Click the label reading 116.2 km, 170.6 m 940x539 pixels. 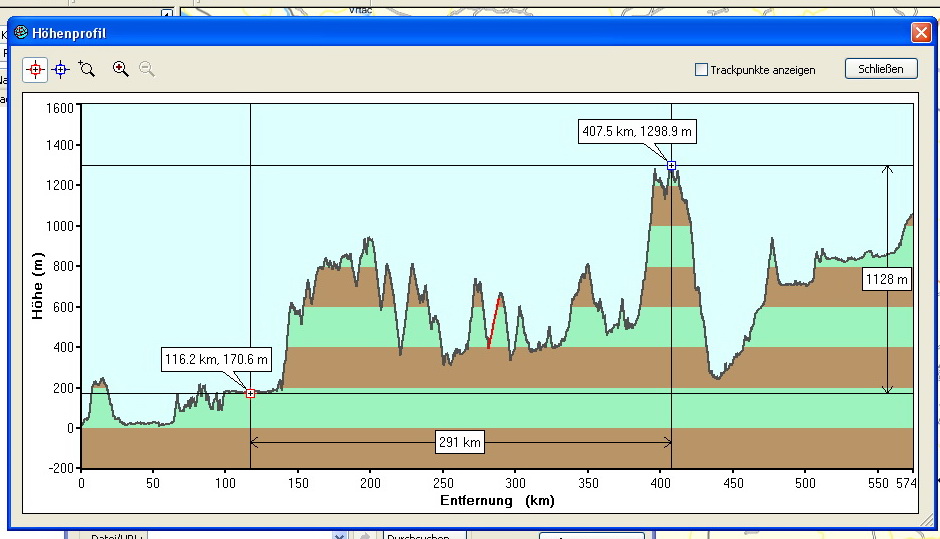click(x=217, y=359)
